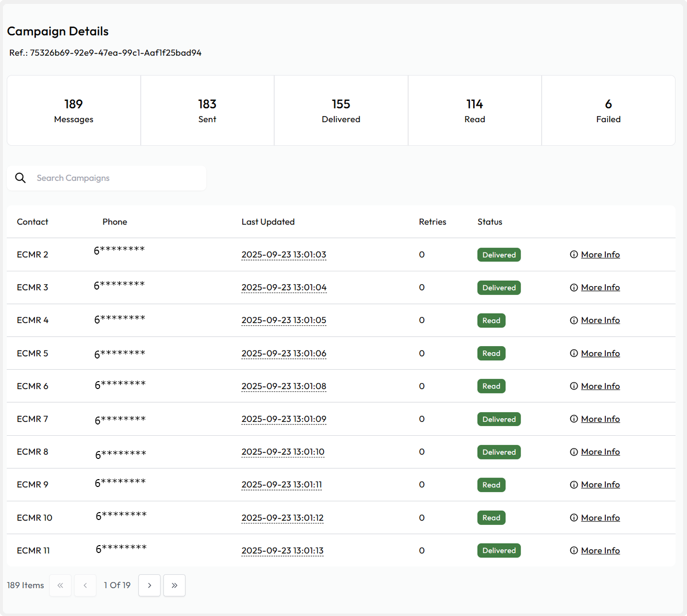The image size is (687, 616).
Task: Click the ECMR 6 last updated timestamp
Action: click(x=284, y=386)
